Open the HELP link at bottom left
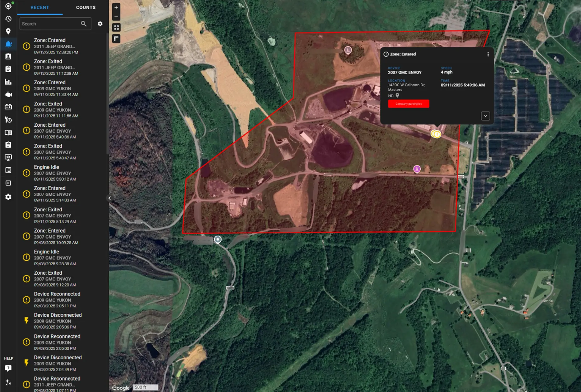 pos(8,358)
